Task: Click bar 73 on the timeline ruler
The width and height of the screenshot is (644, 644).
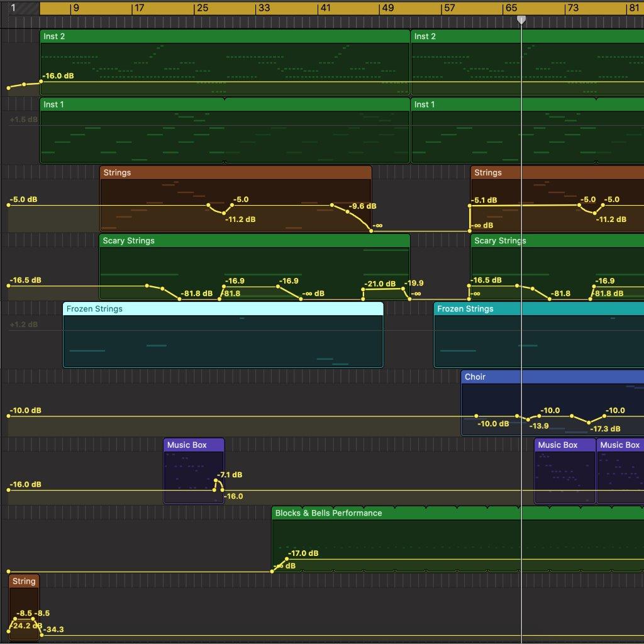Action: tap(572, 8)
